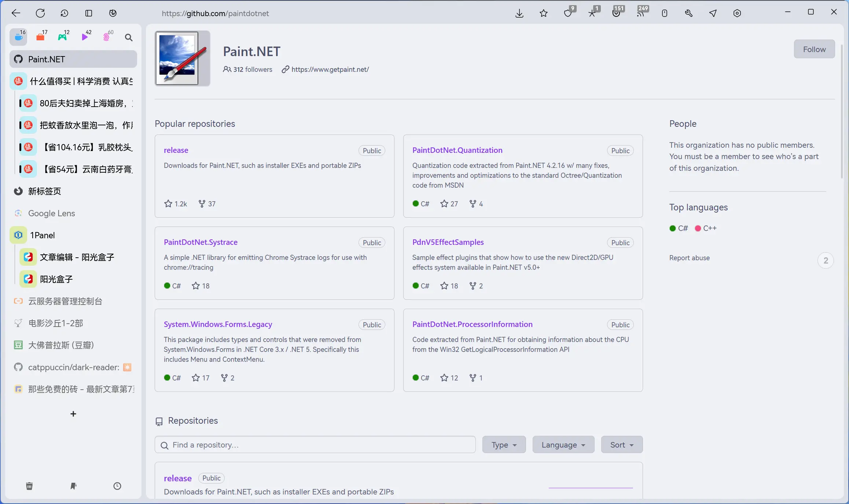Open the bookmarks icon at sidebar bottom
This screenshot has width=849, height=504.
coord(73,486)
